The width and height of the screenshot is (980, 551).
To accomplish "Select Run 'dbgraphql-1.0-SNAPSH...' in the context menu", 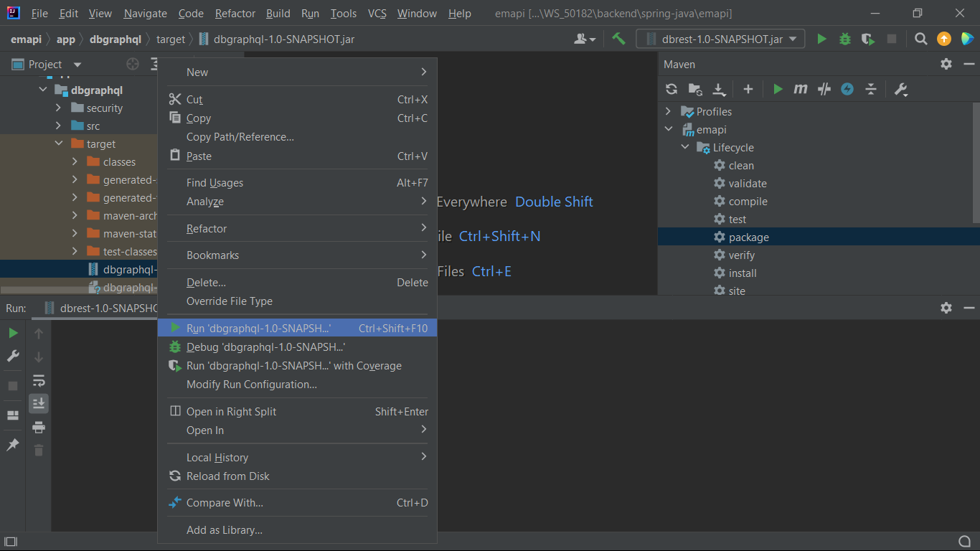I will click(297, 328).
